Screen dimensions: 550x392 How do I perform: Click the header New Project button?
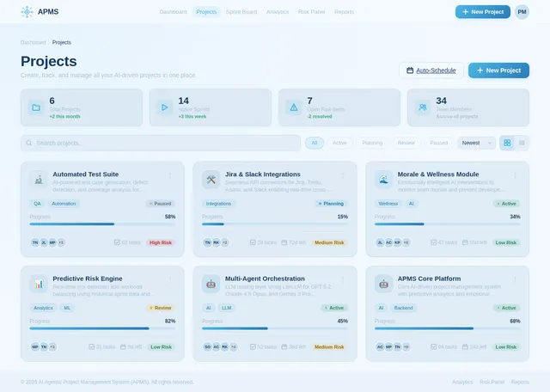point(483,12)
